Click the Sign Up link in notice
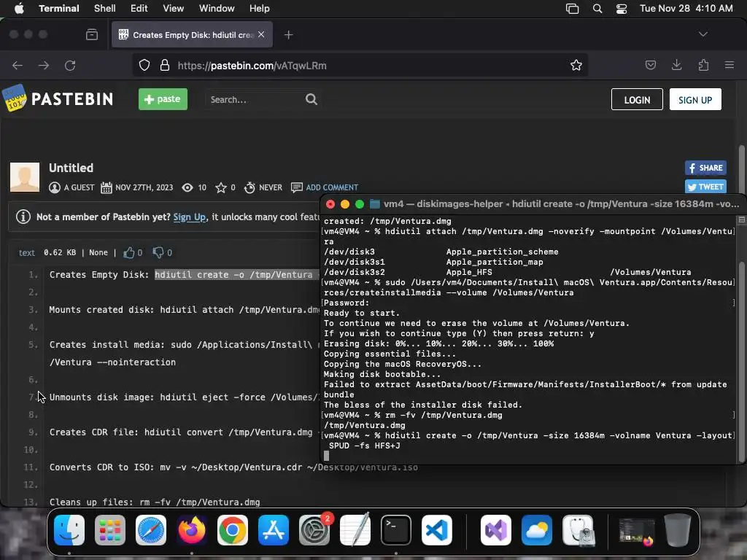747x560 pixels. (190, 217)
